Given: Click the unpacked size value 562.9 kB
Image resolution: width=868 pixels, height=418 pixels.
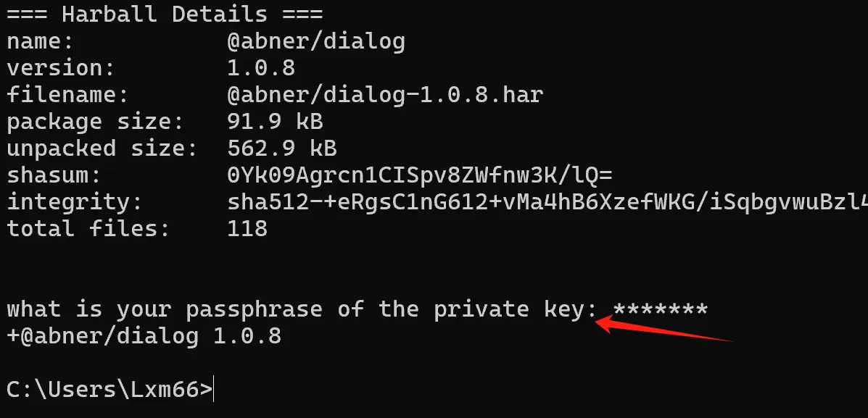Looking at the screenshot, I should [282, 149].
